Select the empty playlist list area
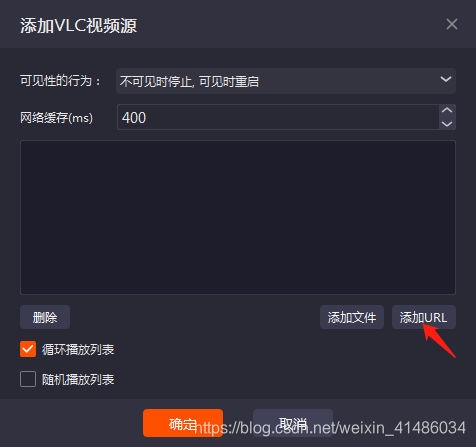Viewport: 476px width, 447px height. [238, 217]
